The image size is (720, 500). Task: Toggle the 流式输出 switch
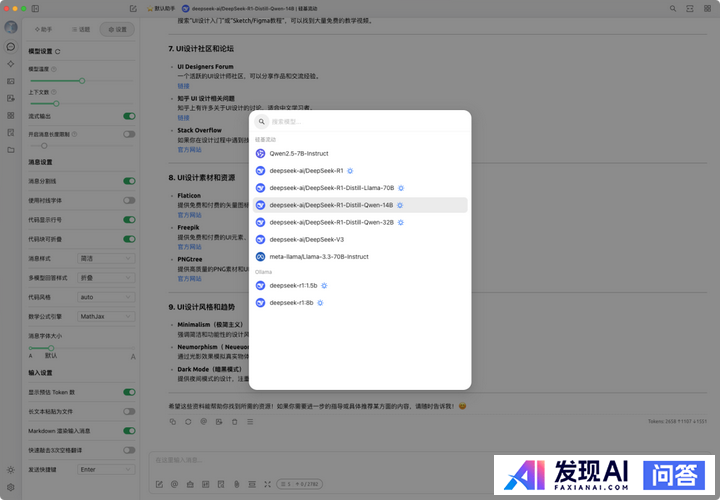pos(129,117)
